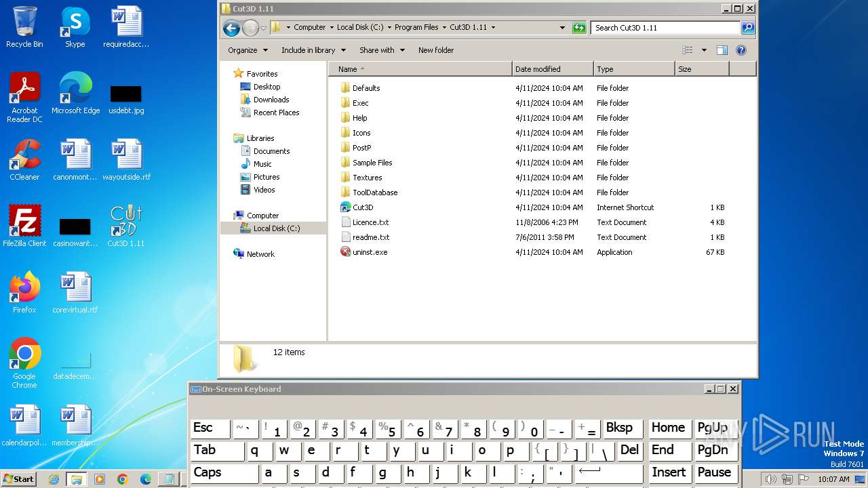Launch Skype from the desktop
The height and width of the screenshot is (488, 868).
coord(75,27)
